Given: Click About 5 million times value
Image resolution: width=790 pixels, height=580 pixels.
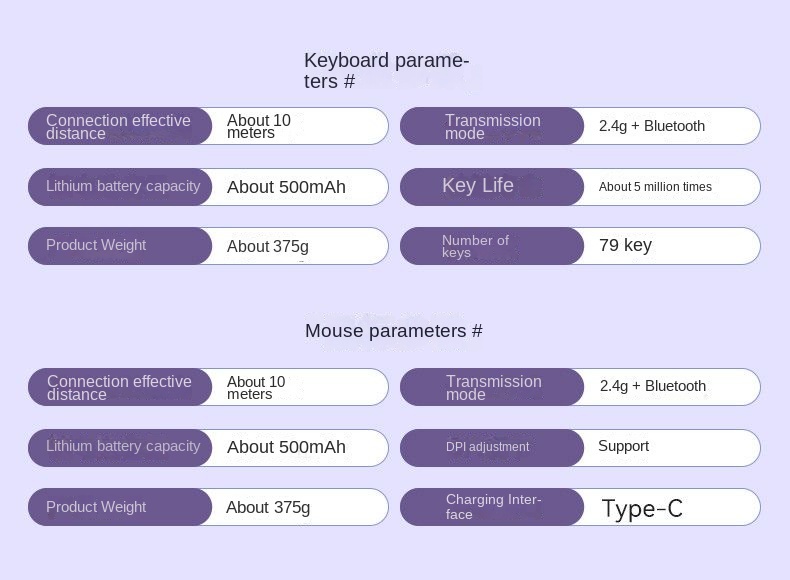Looking at the screenshot, I should [x=655, y=187].
